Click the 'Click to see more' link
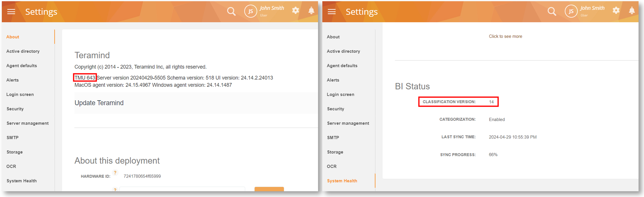The height and width of the screenshot is (197, 644). pos(506,36)
